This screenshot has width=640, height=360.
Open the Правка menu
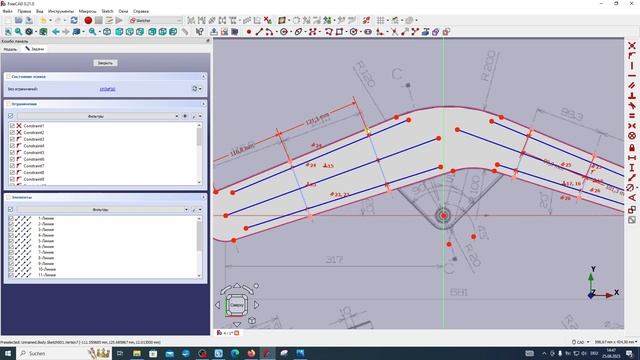click(24, 11)
